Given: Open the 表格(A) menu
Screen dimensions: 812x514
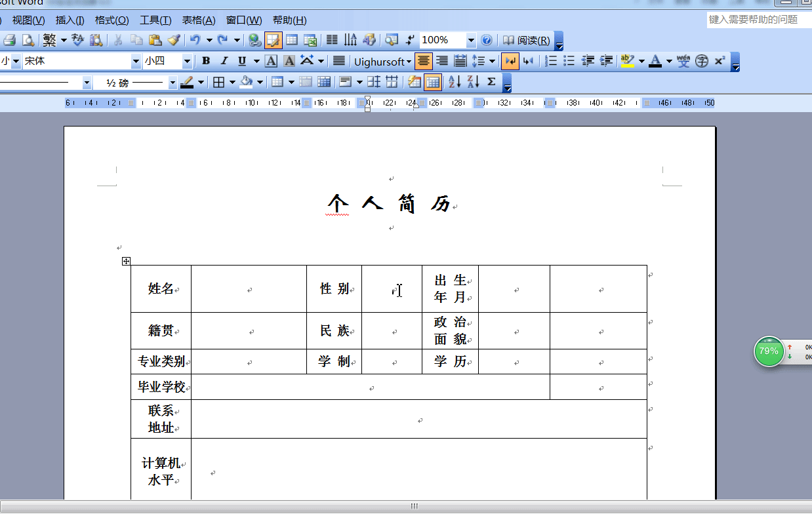Looking at the screenshot, I should (199, 20).
